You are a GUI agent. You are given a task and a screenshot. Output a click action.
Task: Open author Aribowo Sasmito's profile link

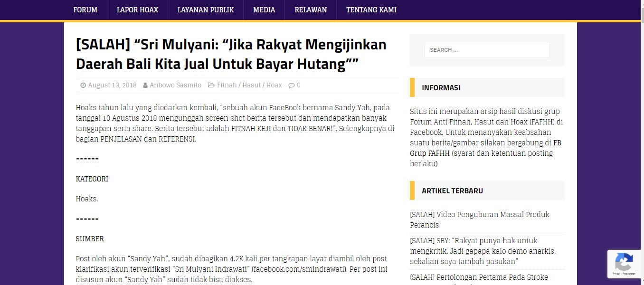pyautogui.click(x=176, y=85)
